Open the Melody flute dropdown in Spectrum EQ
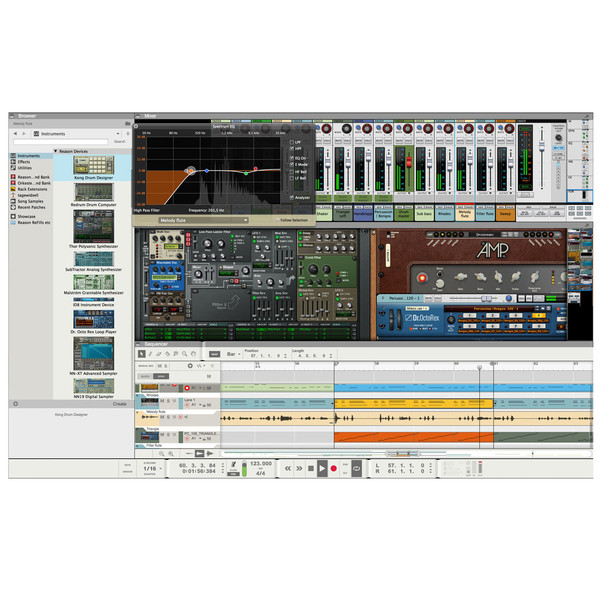This screenshot has height=600, width=600. [x=203, y=220]
